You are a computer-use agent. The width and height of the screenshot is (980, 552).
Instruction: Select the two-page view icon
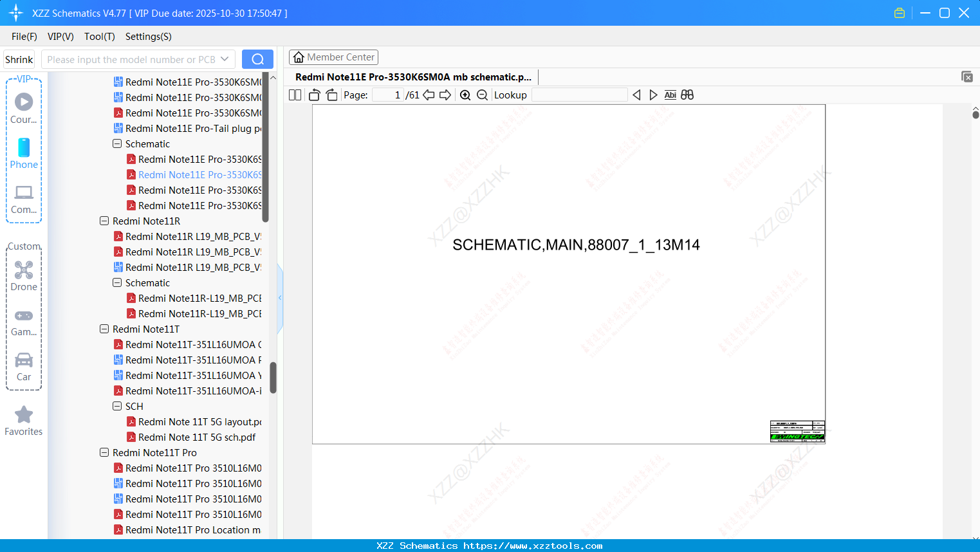[295, 95]
